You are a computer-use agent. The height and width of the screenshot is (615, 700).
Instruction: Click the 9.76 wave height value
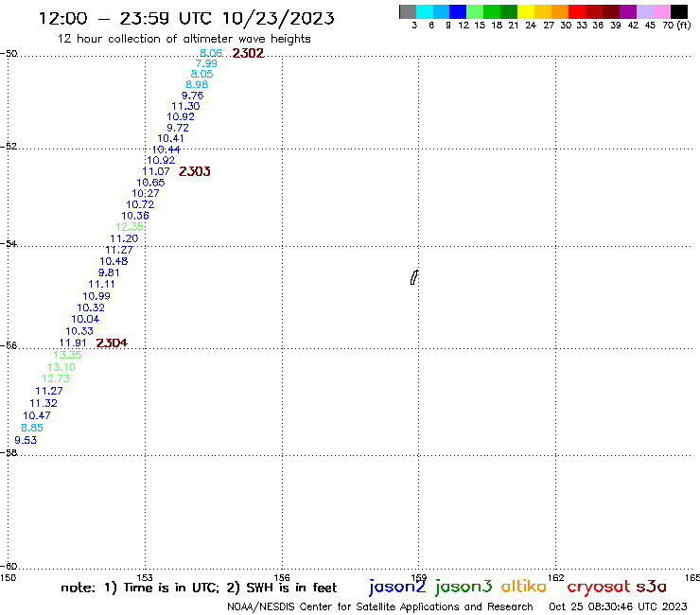pos(192,96)
